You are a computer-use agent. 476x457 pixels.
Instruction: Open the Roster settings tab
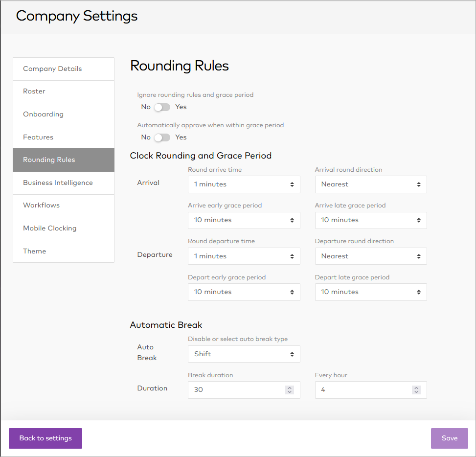[64, 91]
